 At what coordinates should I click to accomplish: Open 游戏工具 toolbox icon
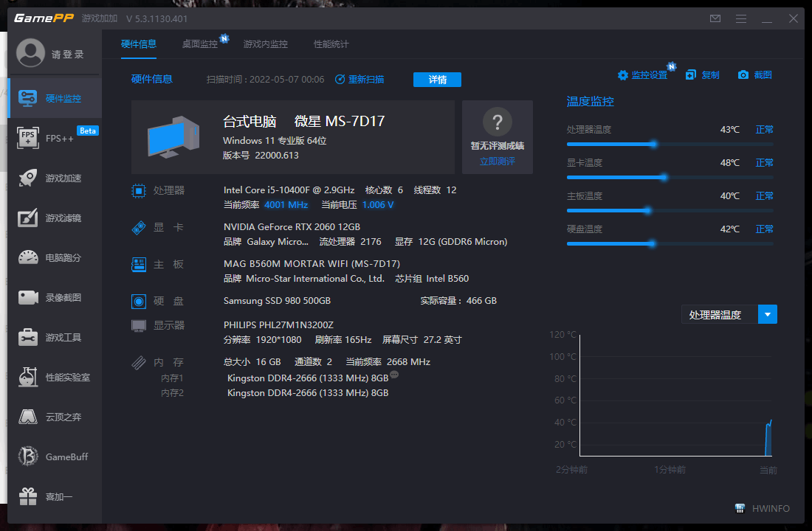[x=28, y=338]
